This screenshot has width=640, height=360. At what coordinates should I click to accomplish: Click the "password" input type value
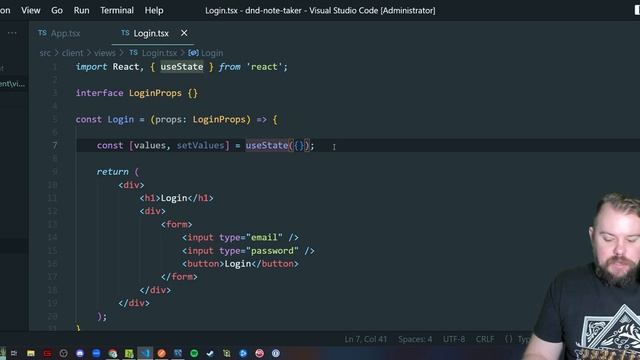[x=272, y=251]
